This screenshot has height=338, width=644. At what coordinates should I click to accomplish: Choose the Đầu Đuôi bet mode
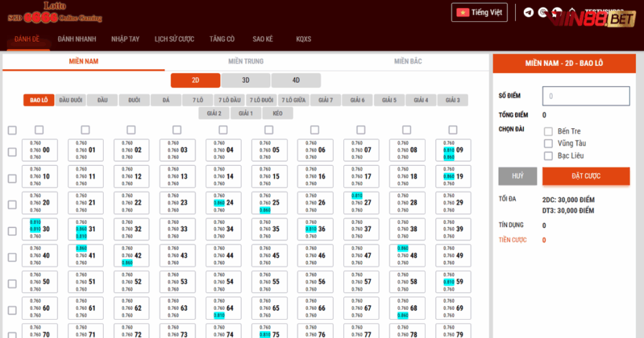point(70,101)
